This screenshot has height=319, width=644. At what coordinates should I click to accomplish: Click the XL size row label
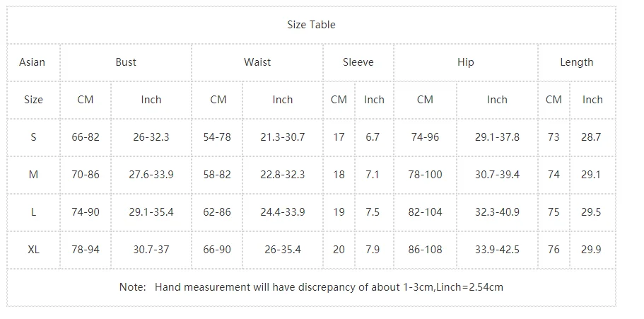tap(33, 250)
